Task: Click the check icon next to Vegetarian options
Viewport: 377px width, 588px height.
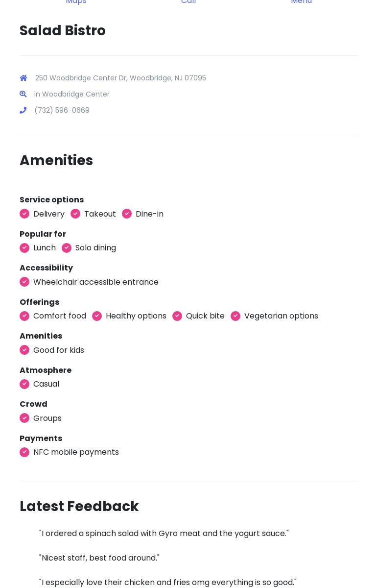Action: (236, 316)
